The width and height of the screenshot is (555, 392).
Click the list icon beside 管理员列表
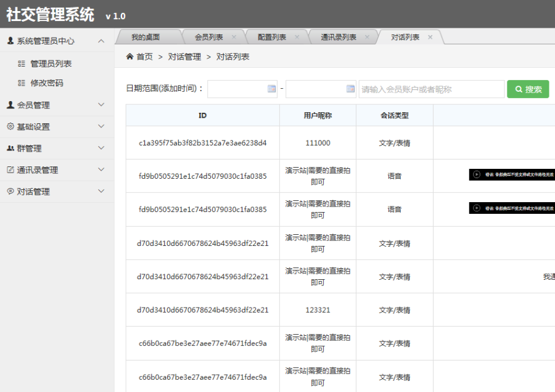coord(22,63)
